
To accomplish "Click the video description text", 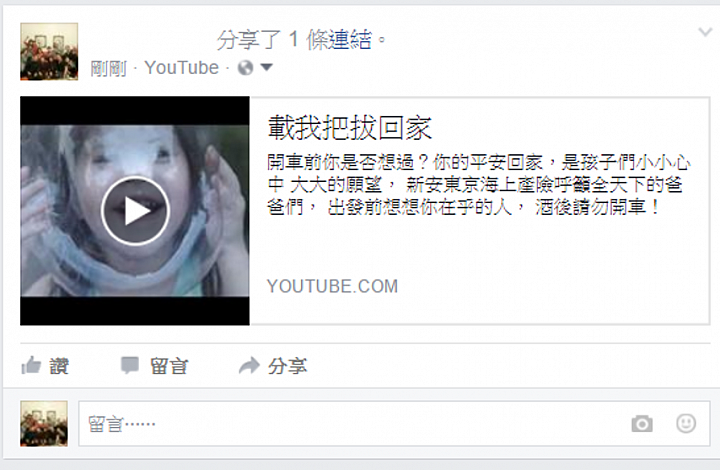I will [x=478, y=185].
